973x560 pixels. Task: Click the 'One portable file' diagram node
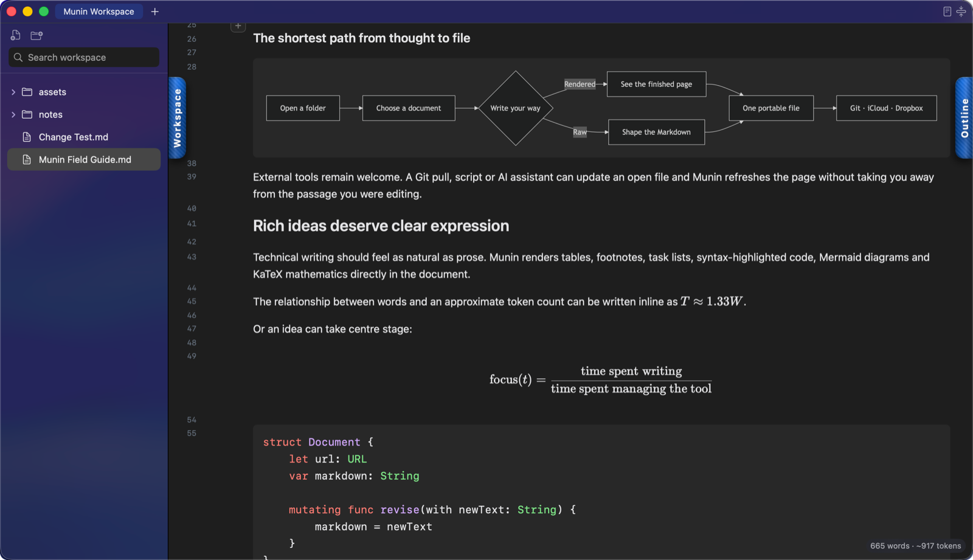click(x=771, y=108)
